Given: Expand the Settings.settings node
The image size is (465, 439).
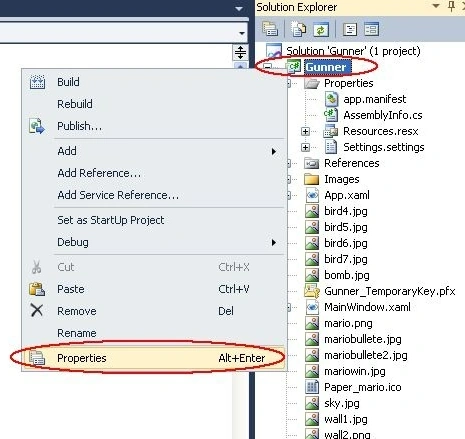Looking at the screenshot, I should [305, 147].
